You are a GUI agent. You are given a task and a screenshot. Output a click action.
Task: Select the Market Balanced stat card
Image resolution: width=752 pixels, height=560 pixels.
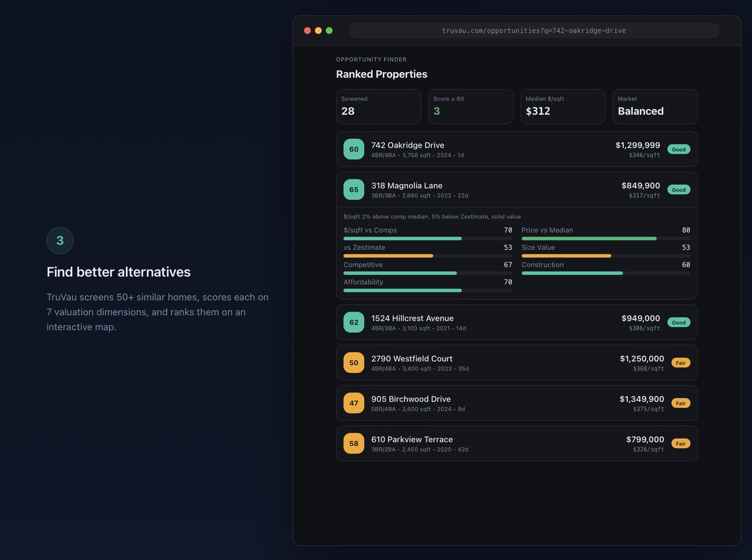[655, 106]
